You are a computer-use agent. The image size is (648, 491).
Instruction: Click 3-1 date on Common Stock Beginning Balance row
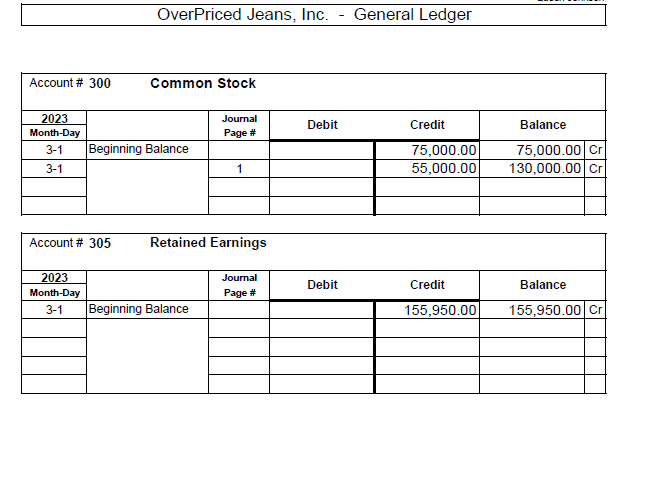pyautogui.click(x=54, y=150)
